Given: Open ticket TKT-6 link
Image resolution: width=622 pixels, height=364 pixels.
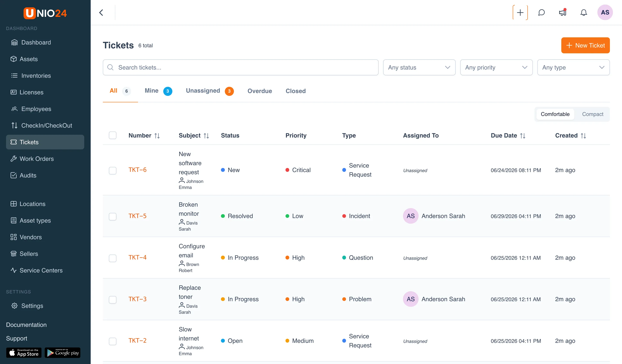Looking at the screenshot, I should pos(138,170).
